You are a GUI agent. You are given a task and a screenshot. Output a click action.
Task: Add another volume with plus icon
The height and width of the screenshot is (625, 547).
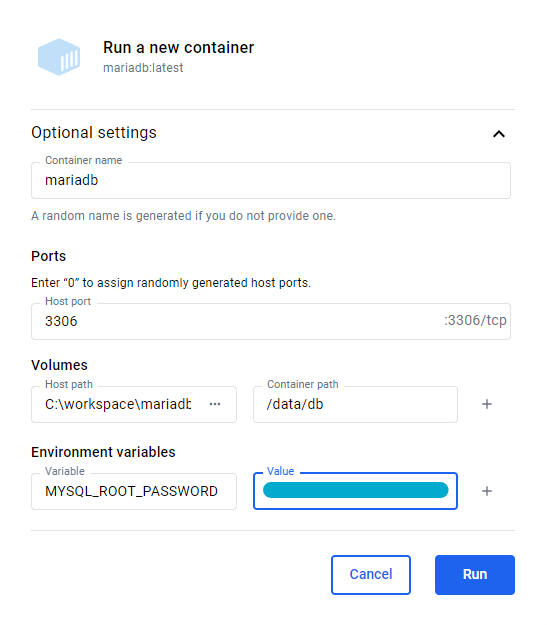pos(487,404)
